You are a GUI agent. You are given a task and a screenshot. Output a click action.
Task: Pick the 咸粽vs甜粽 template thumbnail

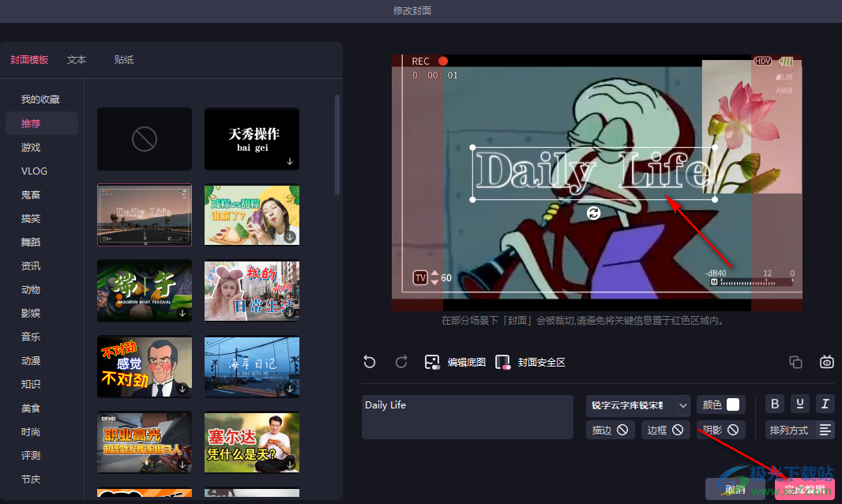click(252, 215)
